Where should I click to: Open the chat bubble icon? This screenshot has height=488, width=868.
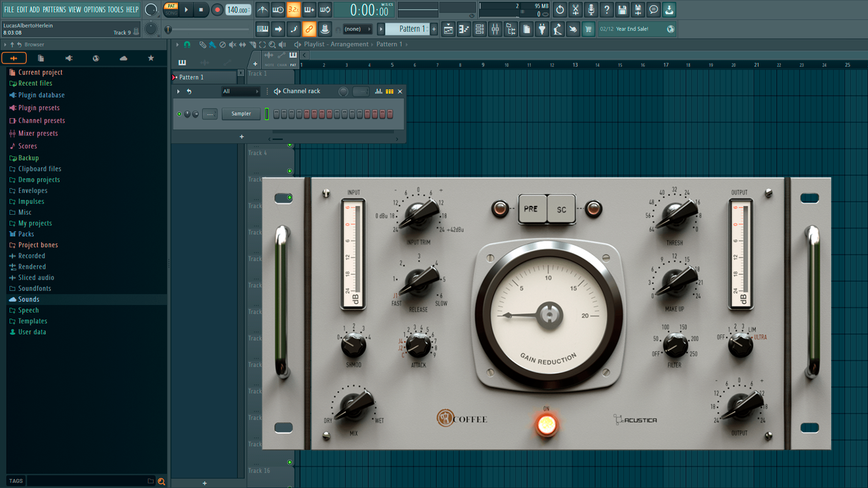tap(653, 10)
